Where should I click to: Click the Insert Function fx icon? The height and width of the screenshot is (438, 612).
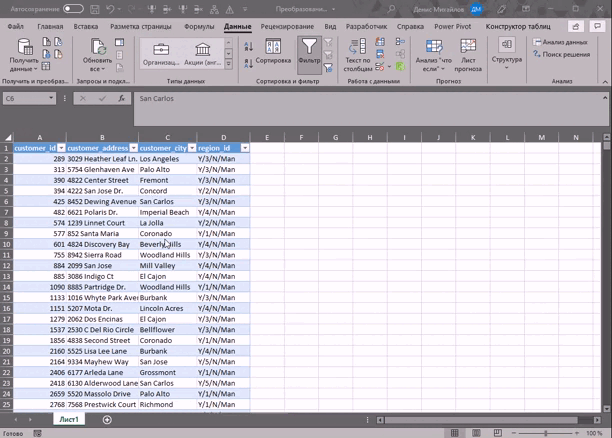(121, 98)
